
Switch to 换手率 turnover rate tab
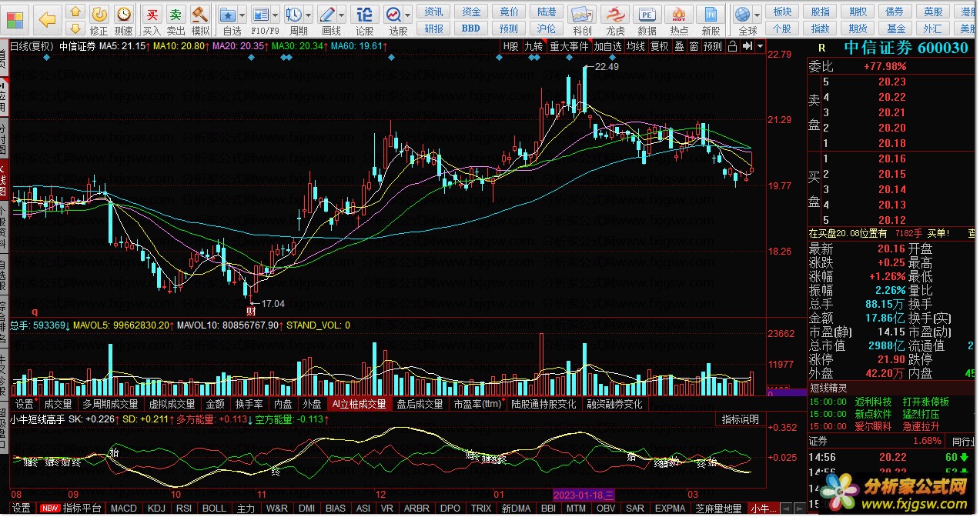(249, 404)
